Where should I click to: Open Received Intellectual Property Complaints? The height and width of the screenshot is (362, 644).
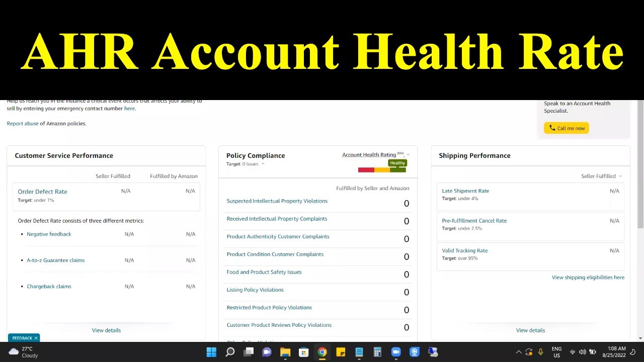point(277,219)
